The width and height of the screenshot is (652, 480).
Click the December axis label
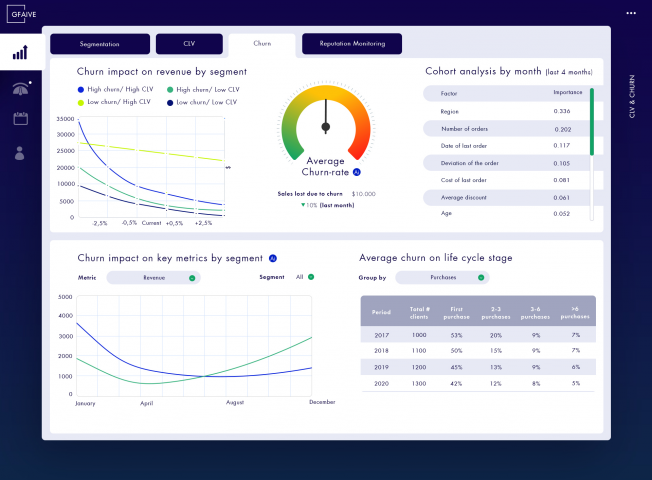[x=322, y=402]
